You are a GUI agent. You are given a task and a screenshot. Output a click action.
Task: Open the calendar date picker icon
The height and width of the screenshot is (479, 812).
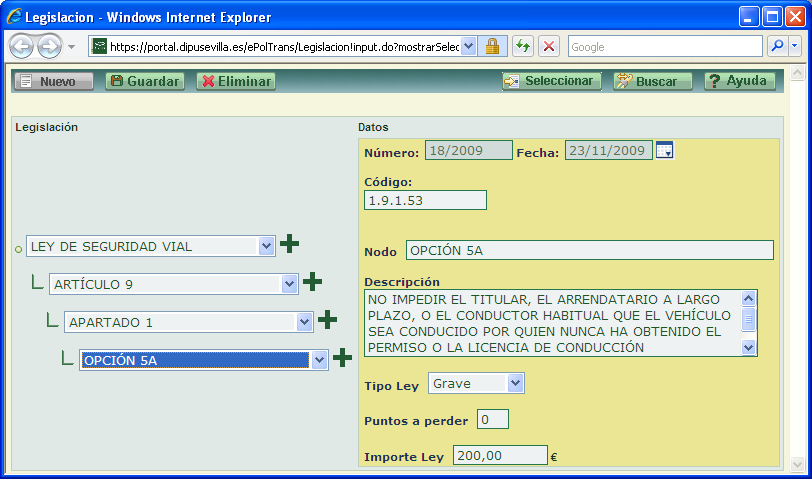(x=664, y=150)
